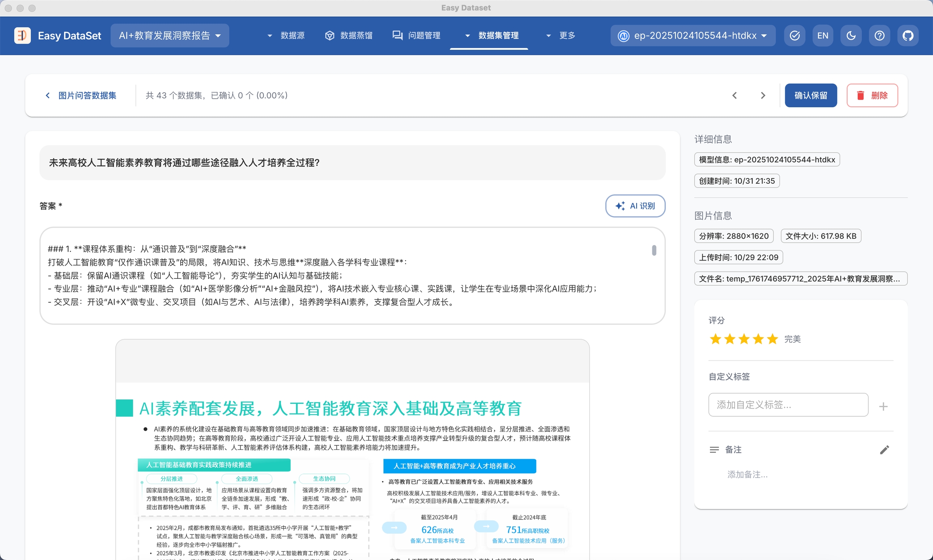Open the help question mark icon
This screenshot has width=933, height=560.
click(879, 36)
